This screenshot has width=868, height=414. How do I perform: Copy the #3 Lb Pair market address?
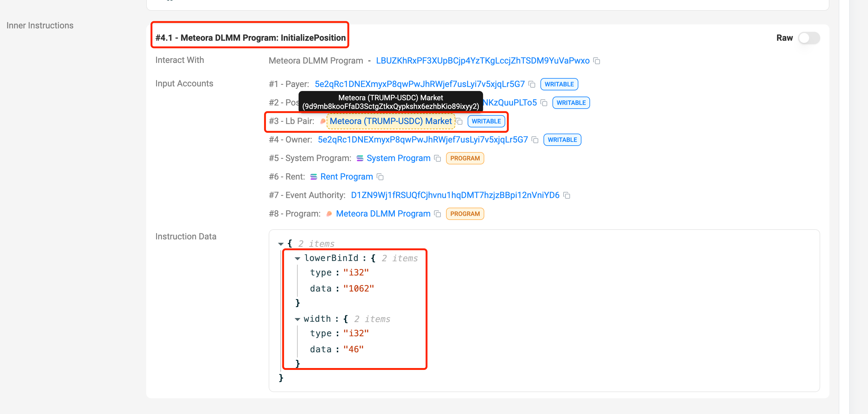pos(459,121)
